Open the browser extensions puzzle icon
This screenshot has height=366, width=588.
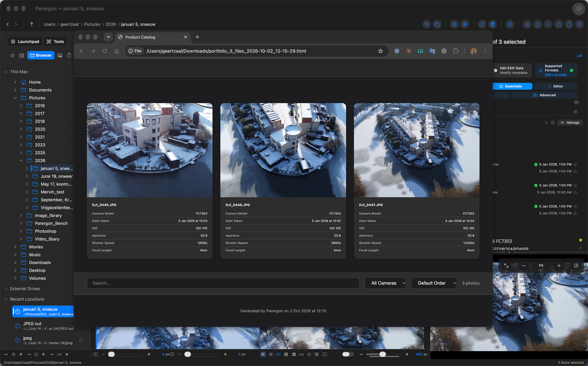(456, 51)
